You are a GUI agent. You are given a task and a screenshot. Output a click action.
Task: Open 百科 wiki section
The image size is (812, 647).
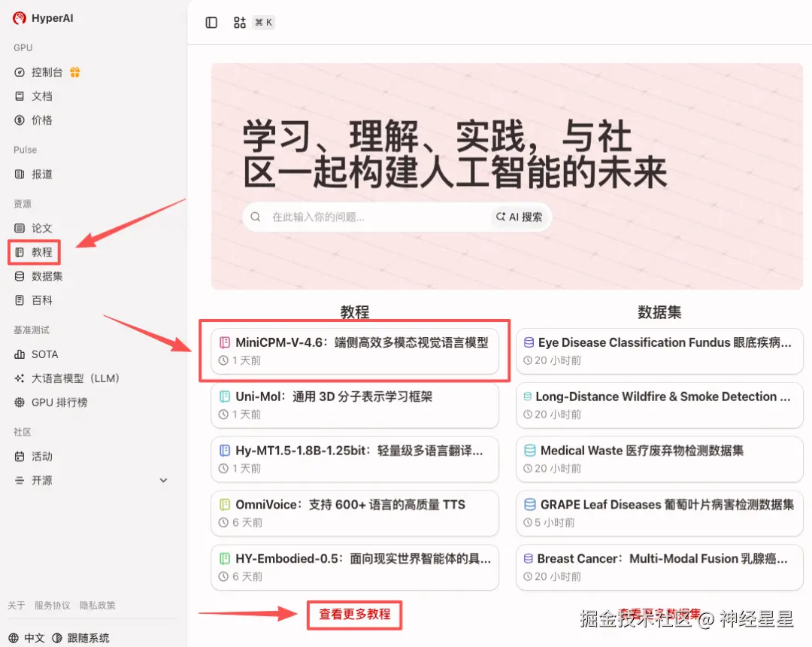coord(41,300)
